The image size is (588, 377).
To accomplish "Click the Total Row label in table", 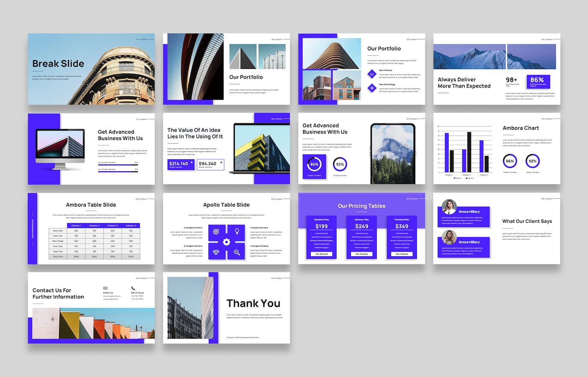I will click(x=58, y=256).
